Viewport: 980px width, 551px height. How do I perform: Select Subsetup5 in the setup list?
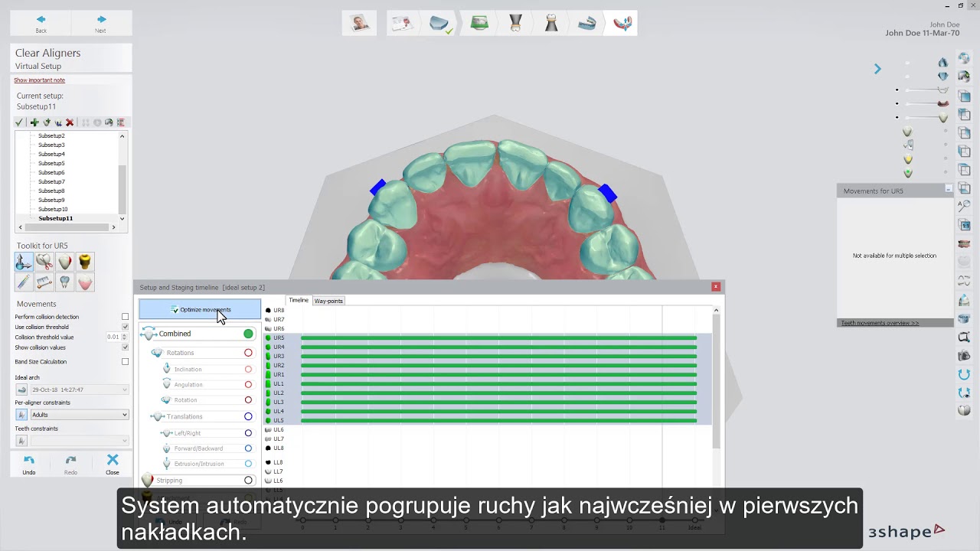tap(51, 163)
